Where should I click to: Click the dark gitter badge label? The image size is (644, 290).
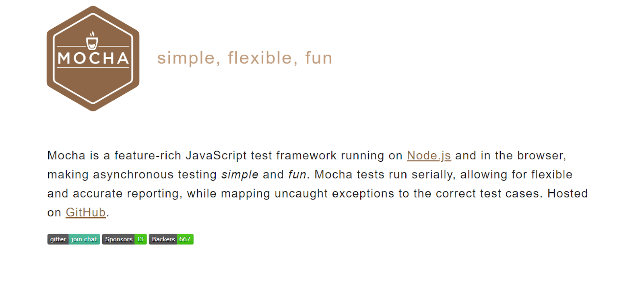[58, 239]
